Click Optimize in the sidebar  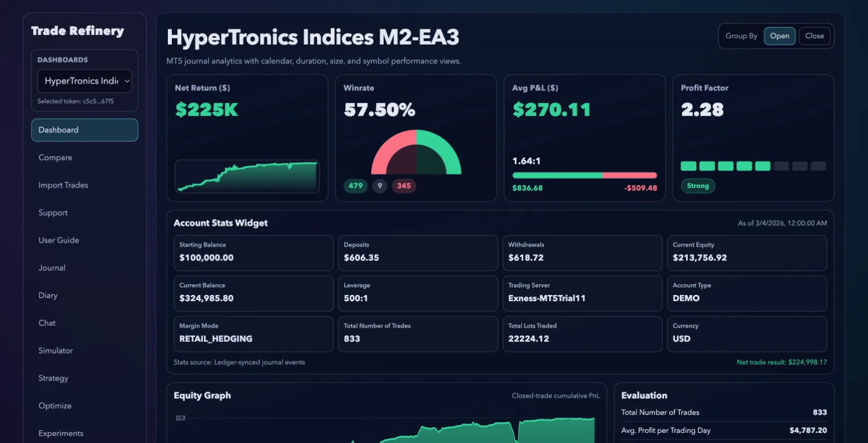54,406
